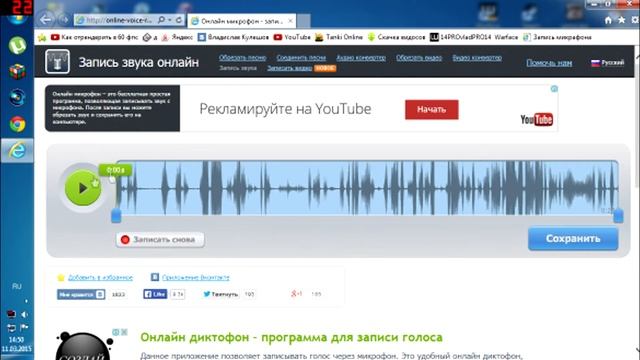Select the Онлайн микрофон browser tab

pyautogui.click(x=241, y=21)
